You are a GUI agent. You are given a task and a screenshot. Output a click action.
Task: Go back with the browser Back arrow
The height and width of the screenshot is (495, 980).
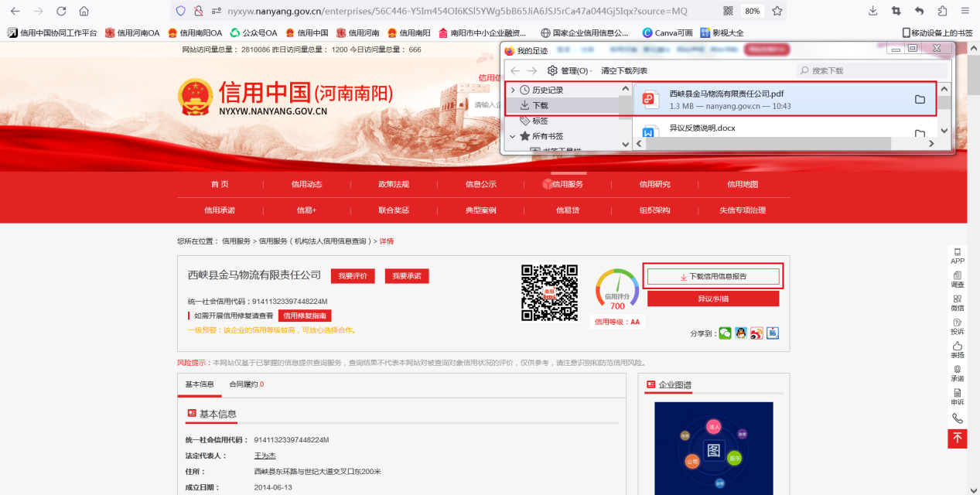click(x=15, y=11)
